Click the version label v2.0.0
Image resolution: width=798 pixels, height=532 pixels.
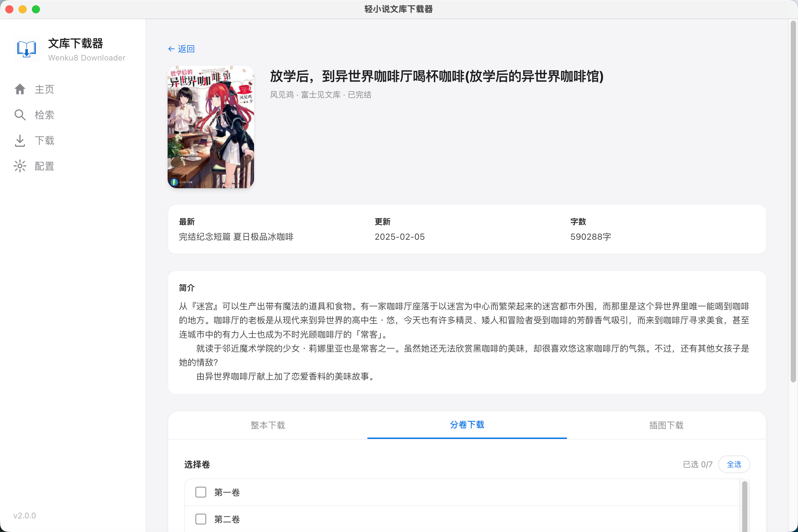24,515
